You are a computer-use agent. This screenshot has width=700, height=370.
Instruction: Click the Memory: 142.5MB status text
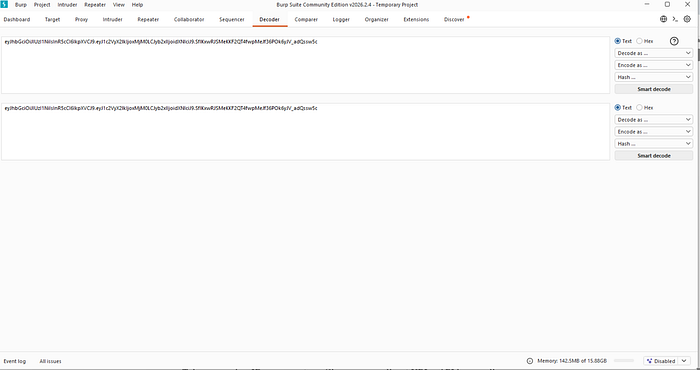(572, 361)
